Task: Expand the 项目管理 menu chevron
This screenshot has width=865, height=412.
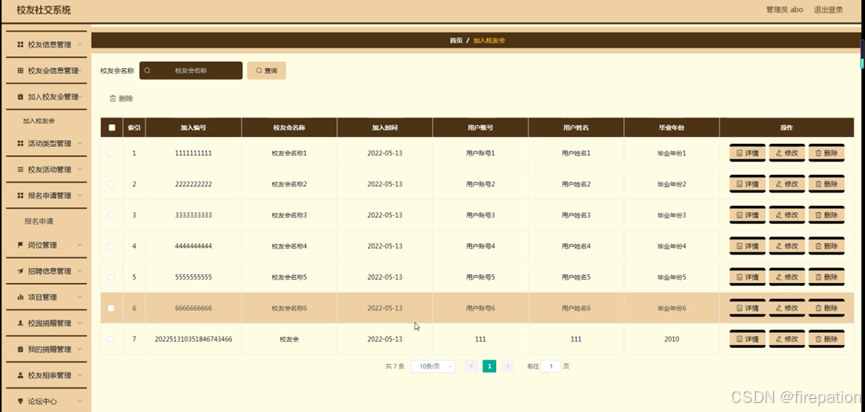Action: [x=80, y=297]
